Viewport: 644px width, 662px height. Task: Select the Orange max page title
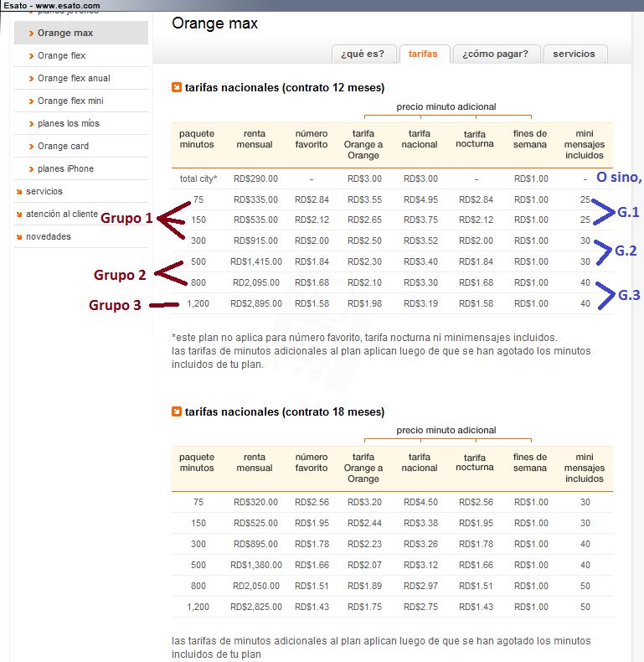point(215,23)
